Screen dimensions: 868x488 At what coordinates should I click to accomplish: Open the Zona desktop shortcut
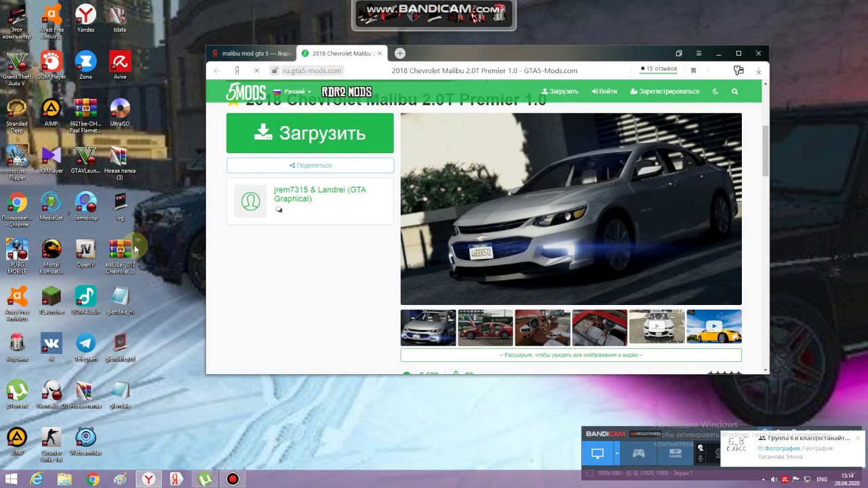(85, 66)
